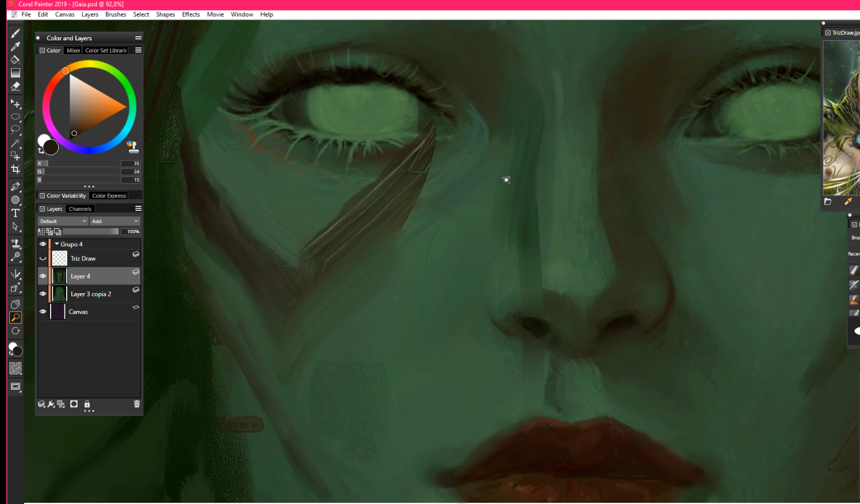860x504 pixels.
Task: Select the Text tool
Action: pos(16,213)
